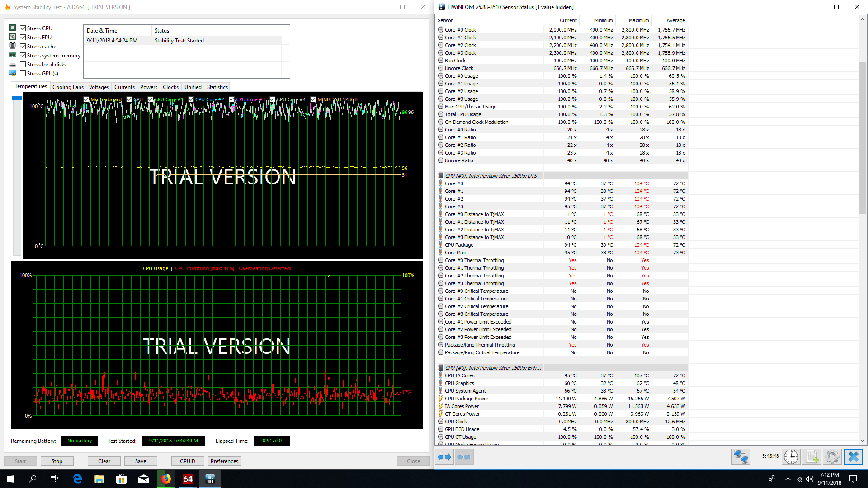868x488 pixels.
Task: Switch to Temperatures tab
Action: (x=31, y=86)
